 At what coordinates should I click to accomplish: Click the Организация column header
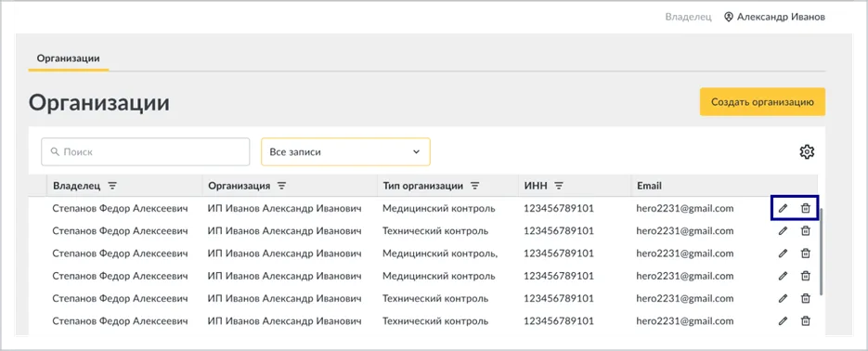[240, 186]
